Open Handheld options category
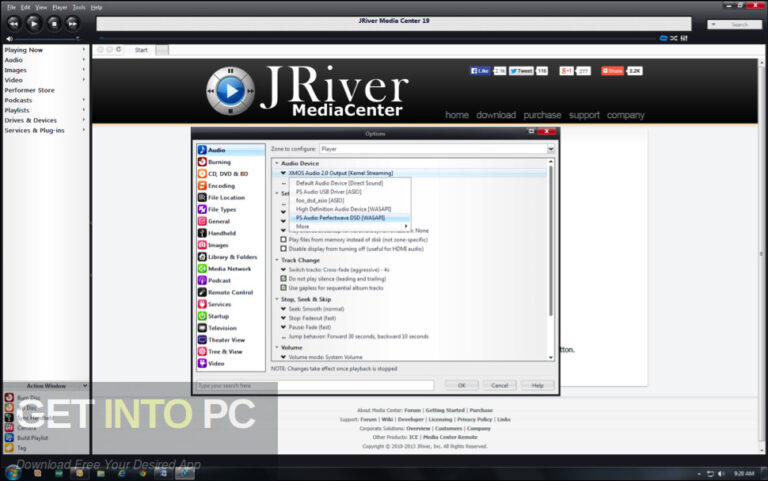768x481 pixels. 221,233
